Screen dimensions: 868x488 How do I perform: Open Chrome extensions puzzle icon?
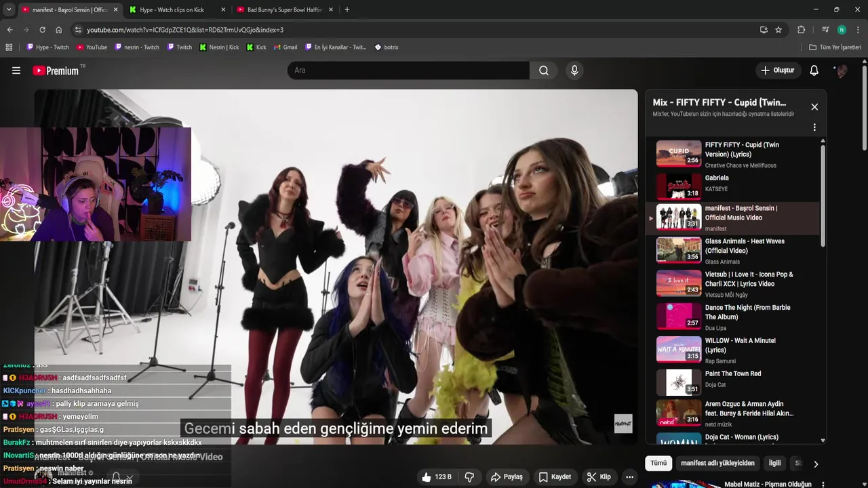801,30
